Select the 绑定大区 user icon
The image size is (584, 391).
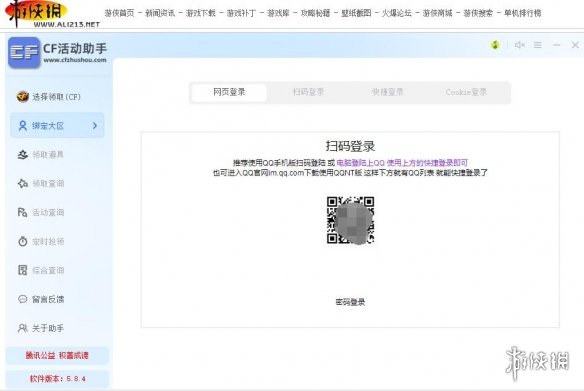[23, 125]
